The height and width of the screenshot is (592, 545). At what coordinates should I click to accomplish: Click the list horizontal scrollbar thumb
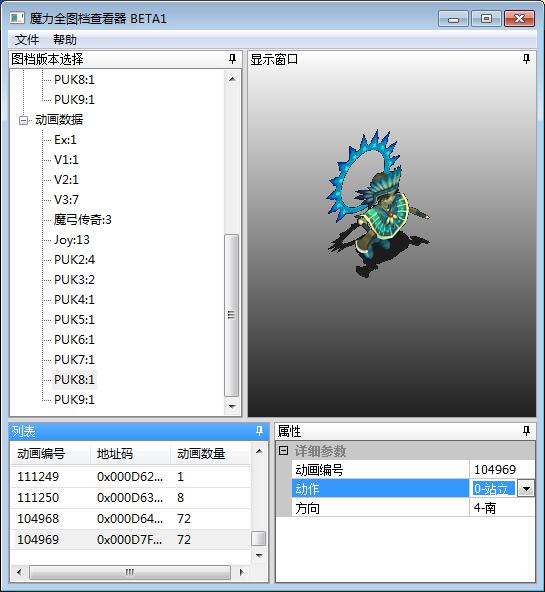tap(130, 572)
